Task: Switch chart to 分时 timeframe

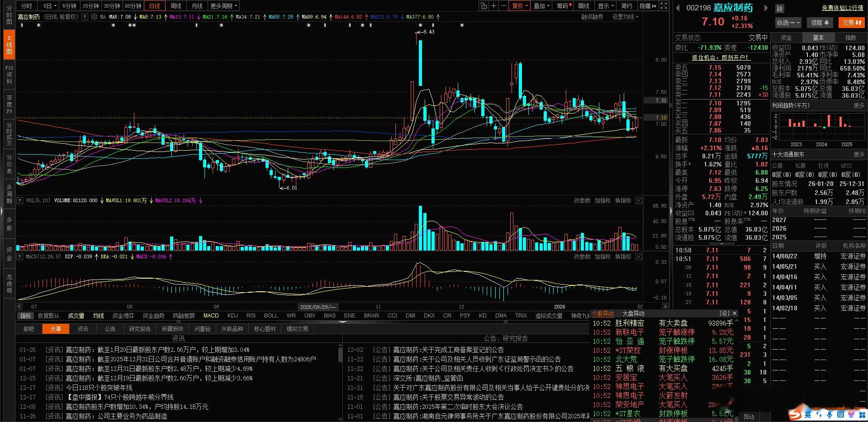Action: [27, 6]
